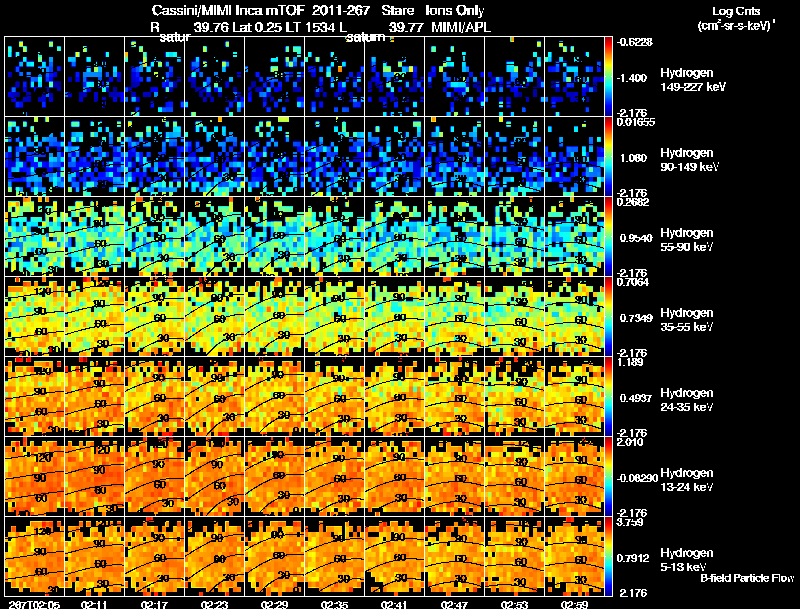Open the first 5-13 keV panel at 02:05
The width and height of the screenshot is (800, 609).
click(35, 556)
